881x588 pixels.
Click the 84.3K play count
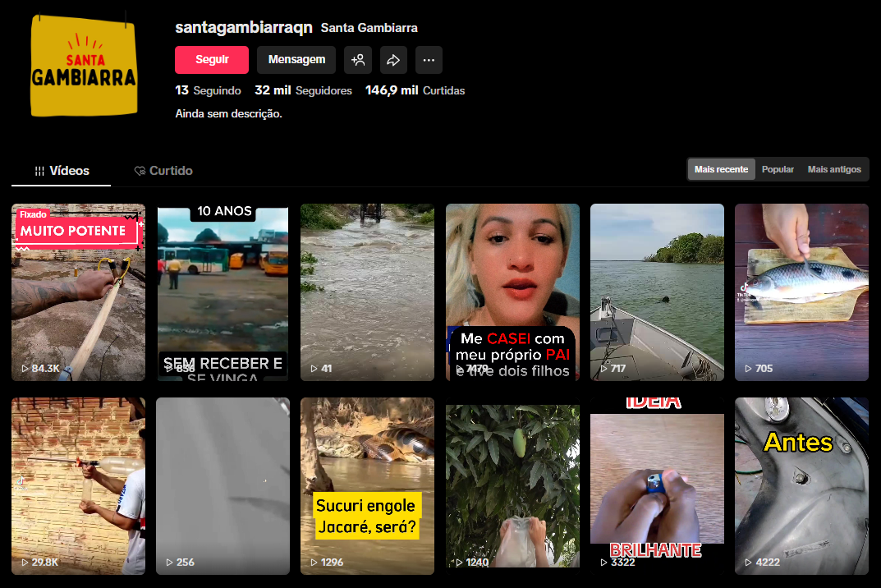coord(40,368)
